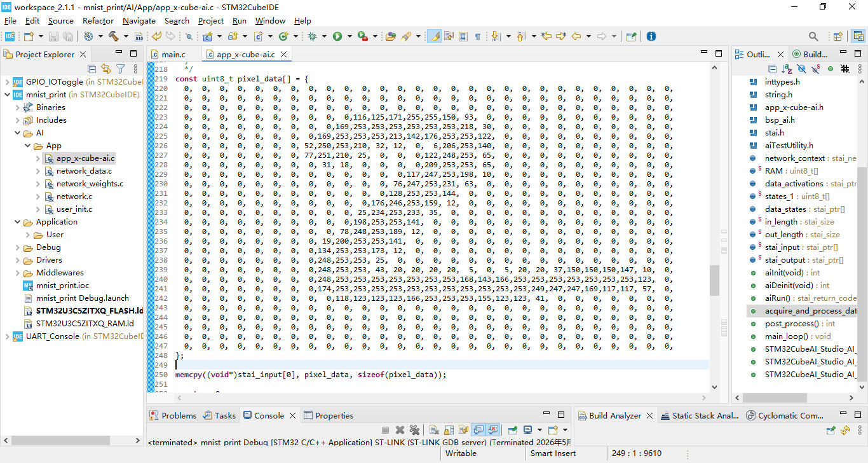Click the Project Explorer filter funnel icon
Viewport: 868px width, 463px height.
click(x=120, y=69)
